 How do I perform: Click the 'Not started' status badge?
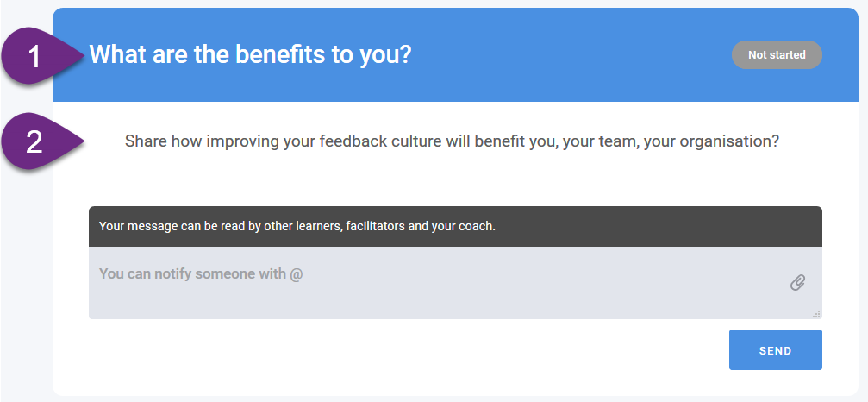776,55
